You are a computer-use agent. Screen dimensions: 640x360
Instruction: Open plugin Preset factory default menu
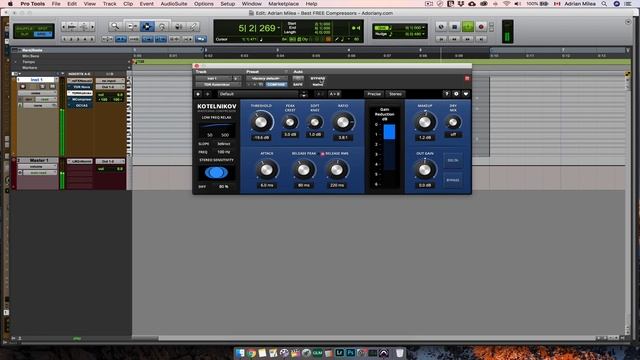click(x=266, y=78)
